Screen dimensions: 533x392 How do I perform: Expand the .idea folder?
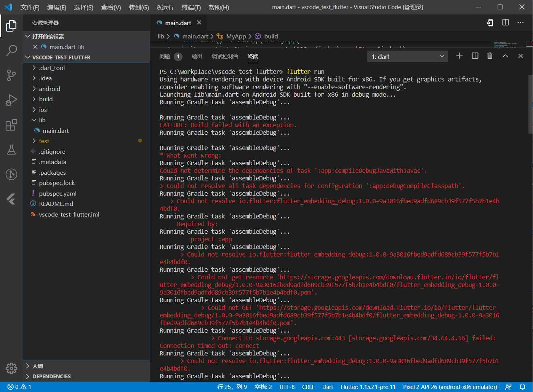click(x=34, y=78)
